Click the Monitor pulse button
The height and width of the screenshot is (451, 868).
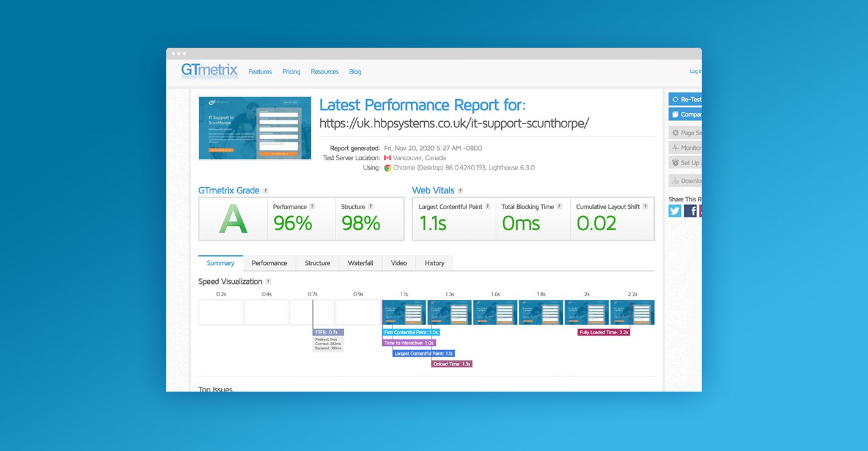685,147
